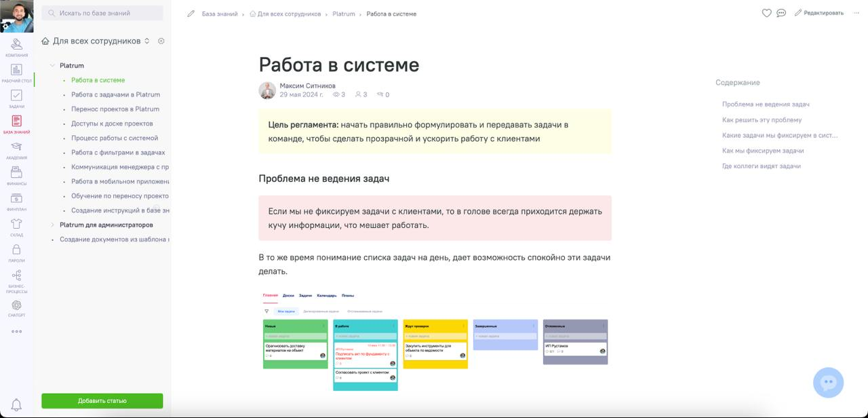Open Рабочий стол in left sidebar

click(x=17, y=73)
